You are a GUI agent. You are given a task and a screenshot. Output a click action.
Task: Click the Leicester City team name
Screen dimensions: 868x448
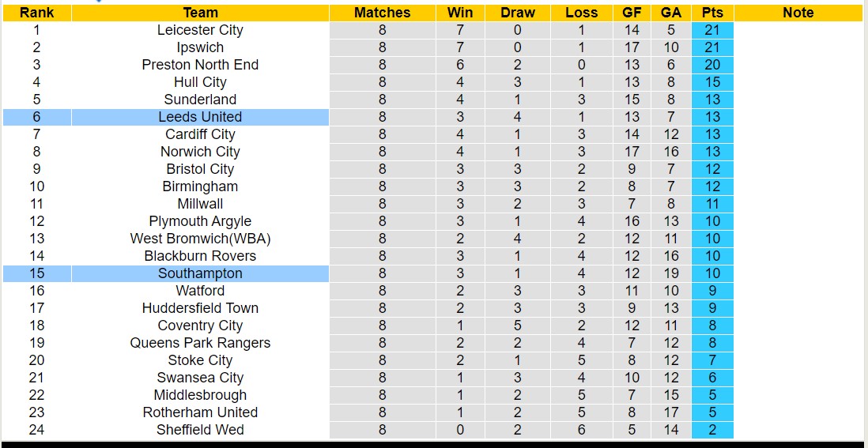tap(200, 30)
